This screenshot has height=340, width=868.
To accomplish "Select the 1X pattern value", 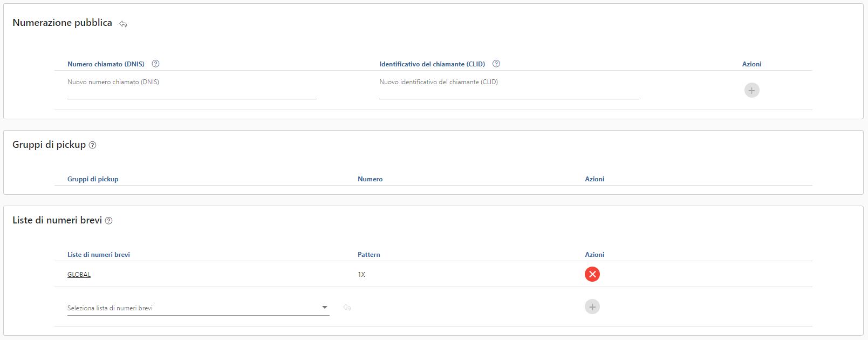I will (361, 275).
